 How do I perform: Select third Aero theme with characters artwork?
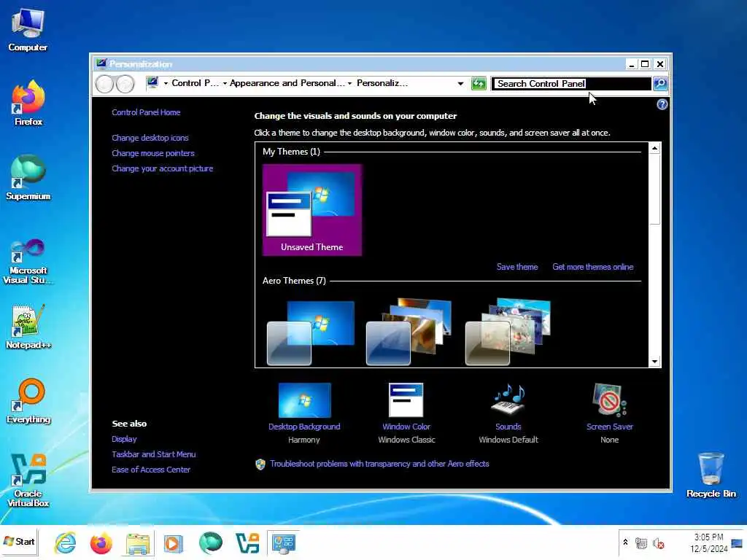click(x=508, y=332)
